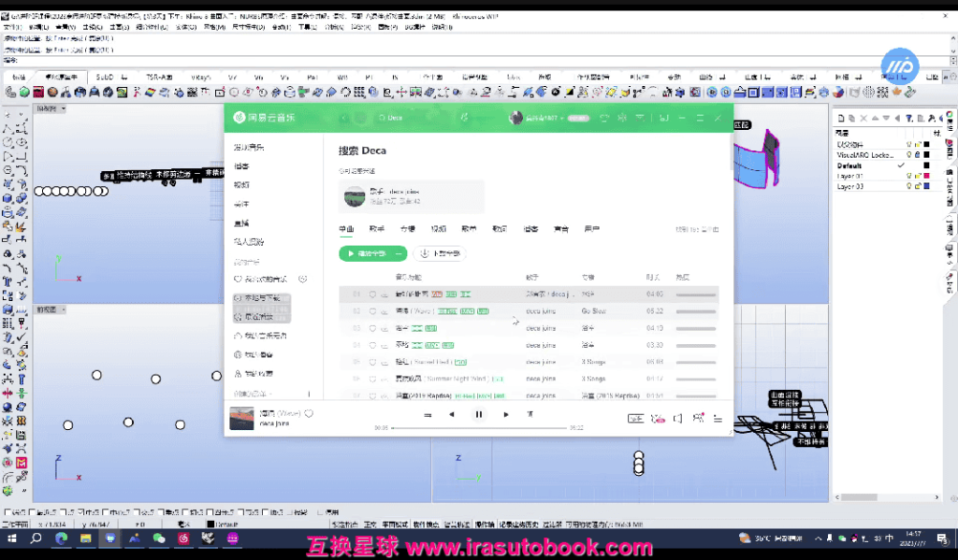Open 发现音乐 in the music sidebar
This screenshot has height=560, width=958.
(249, 147)
